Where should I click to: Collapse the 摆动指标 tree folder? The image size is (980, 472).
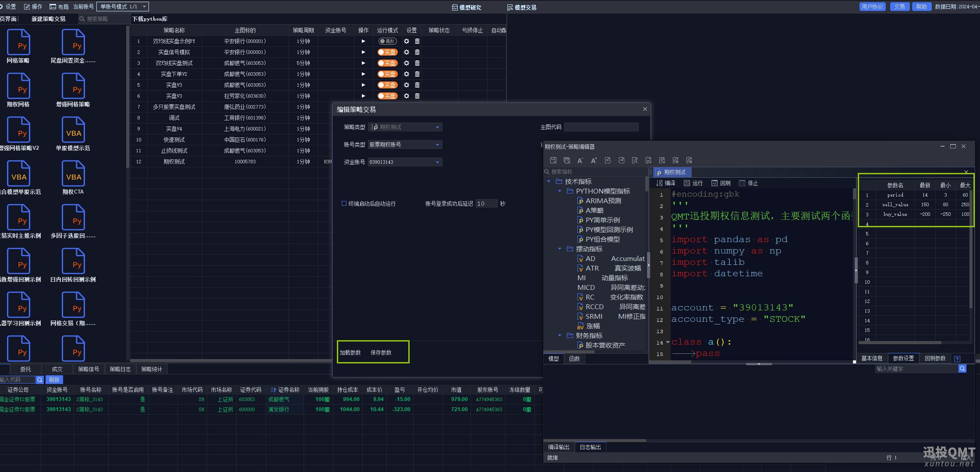tap(559, 249)
